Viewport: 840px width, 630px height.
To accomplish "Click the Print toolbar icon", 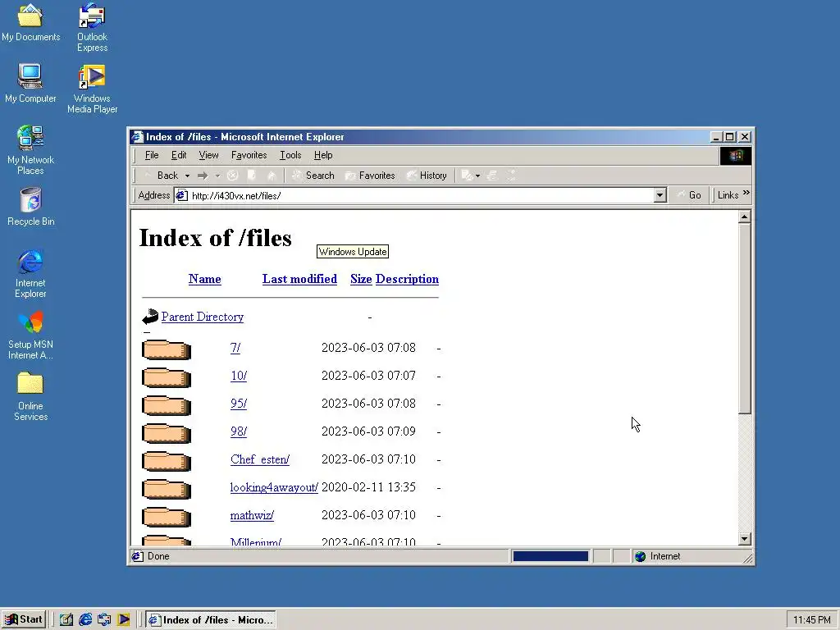I will (492, 176).
